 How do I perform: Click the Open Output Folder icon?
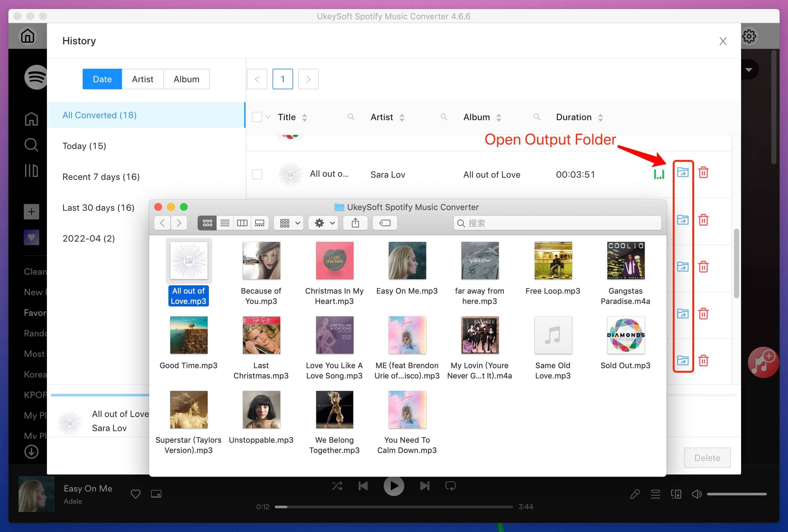(682, 172)
